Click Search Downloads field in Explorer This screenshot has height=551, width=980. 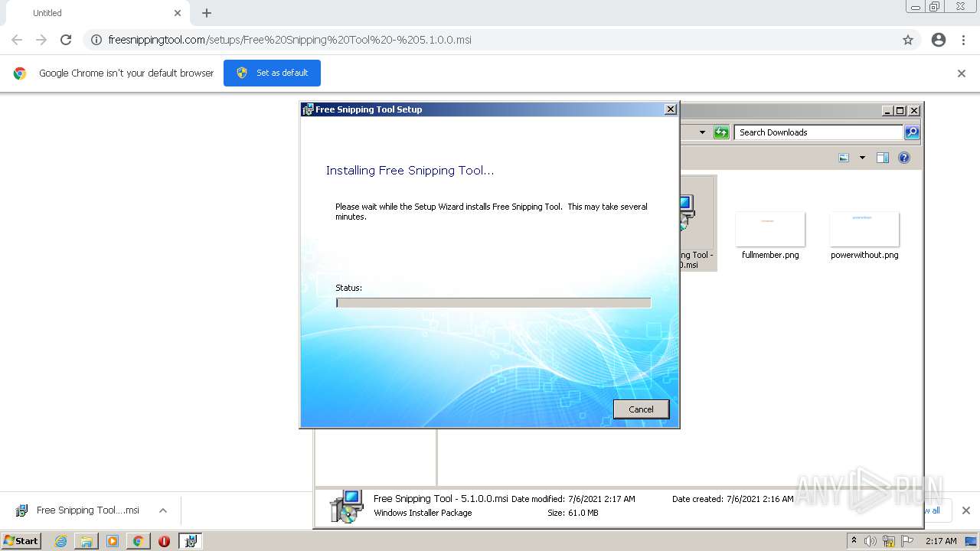click(818, 132)
